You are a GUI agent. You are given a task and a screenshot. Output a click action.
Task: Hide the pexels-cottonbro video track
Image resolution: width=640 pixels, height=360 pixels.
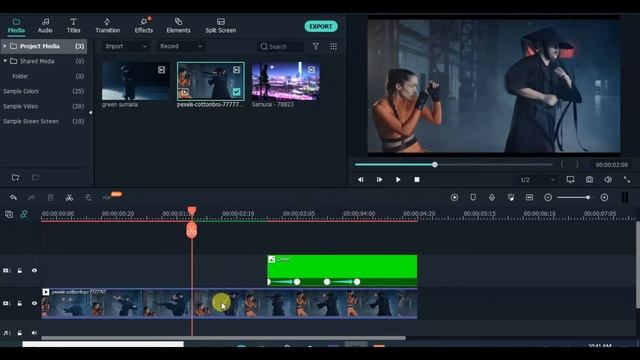[x=34, y=303]
